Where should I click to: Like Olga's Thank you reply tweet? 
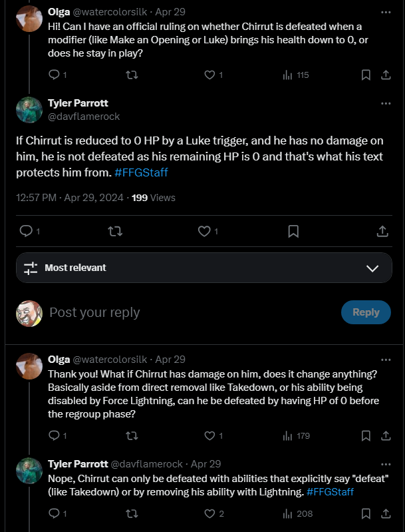coord(209,435)
